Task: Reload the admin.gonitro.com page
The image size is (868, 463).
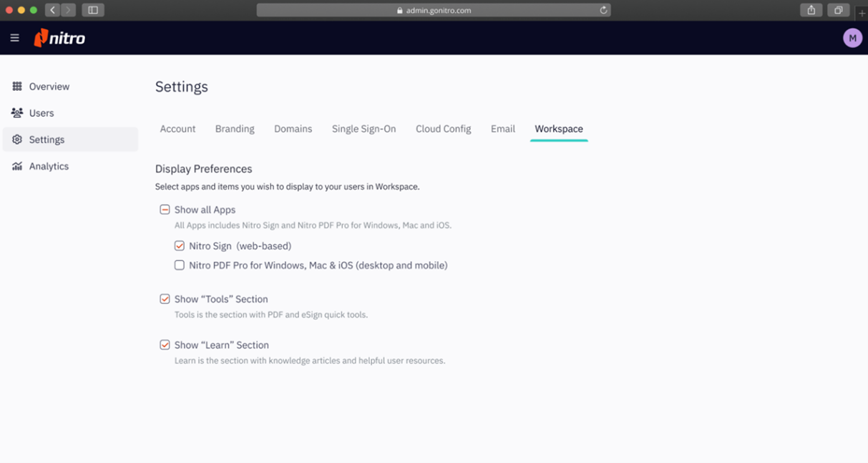Action: [603, 10]
